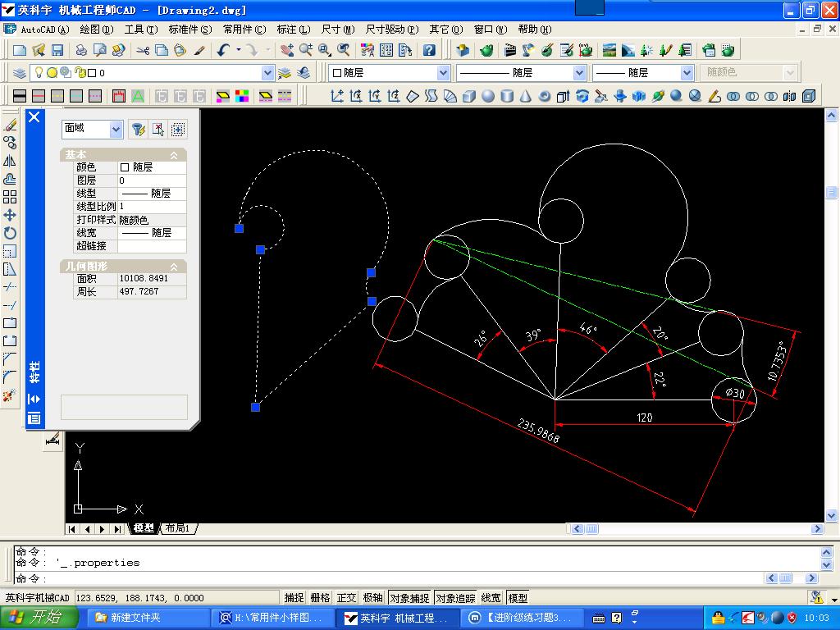Image resolution: width=840 pixels, height=630 pixels.
Task: Click the Undo arrow icon
Action: pyautogui.click(x=224, y=50)
